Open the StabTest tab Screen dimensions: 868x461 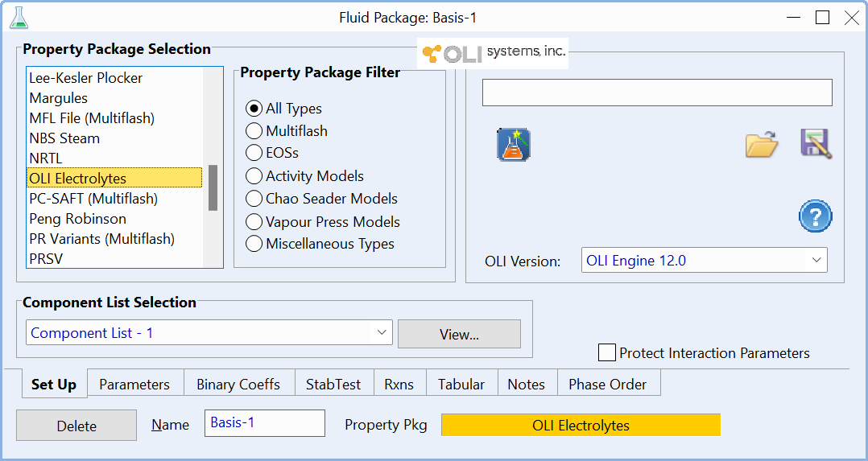[333, 384]
